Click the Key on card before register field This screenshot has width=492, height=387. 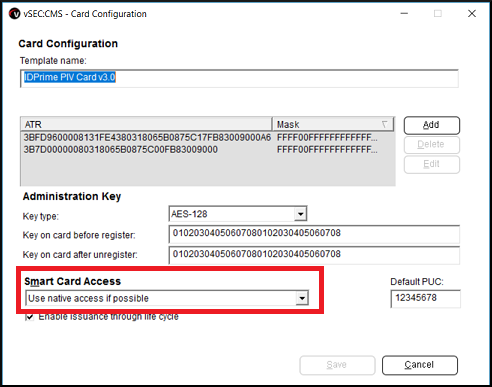tap(314, 234)
